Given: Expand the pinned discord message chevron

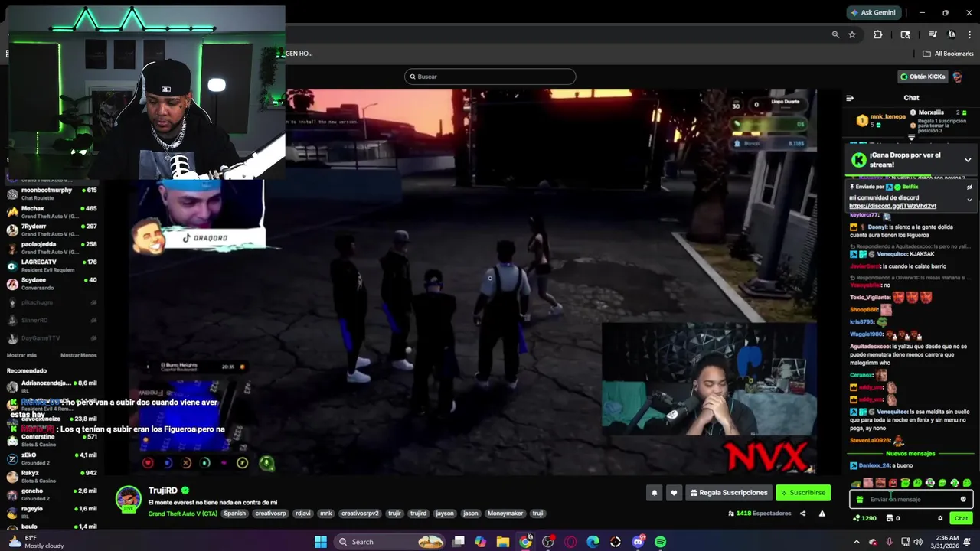Looking at the screenshot, I should (x=969, y=200).
